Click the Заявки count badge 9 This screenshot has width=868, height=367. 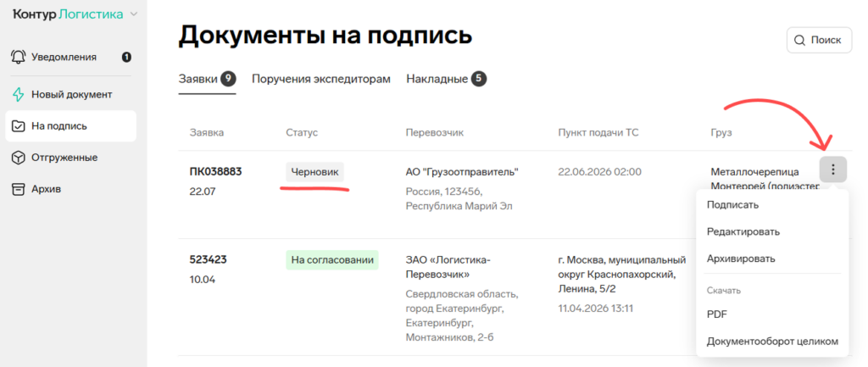(x=228, y=79)
